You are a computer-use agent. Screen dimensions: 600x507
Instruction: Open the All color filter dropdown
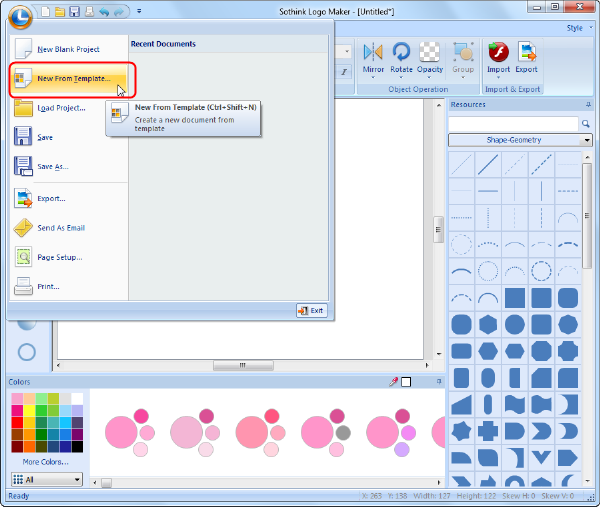point(47,479)
